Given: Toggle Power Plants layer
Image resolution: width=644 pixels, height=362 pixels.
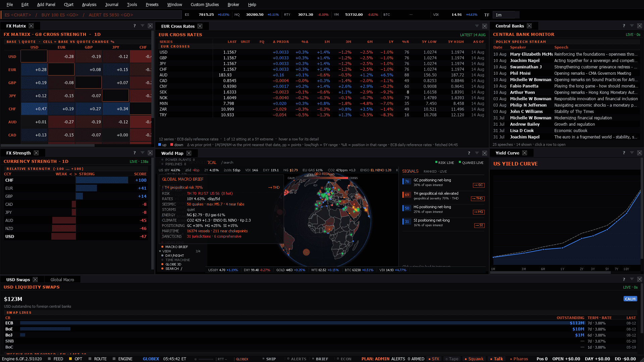Looking at the screenshot, I should click(178, 160).
